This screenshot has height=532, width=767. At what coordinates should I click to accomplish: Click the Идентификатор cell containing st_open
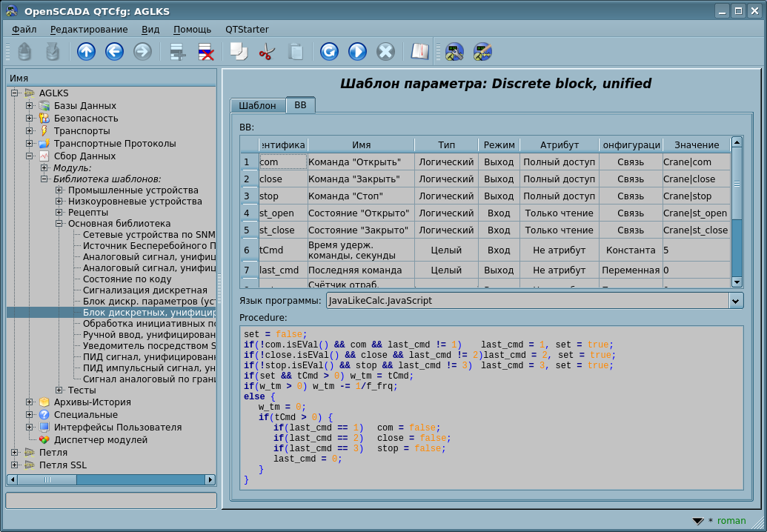tap(282, 213)
